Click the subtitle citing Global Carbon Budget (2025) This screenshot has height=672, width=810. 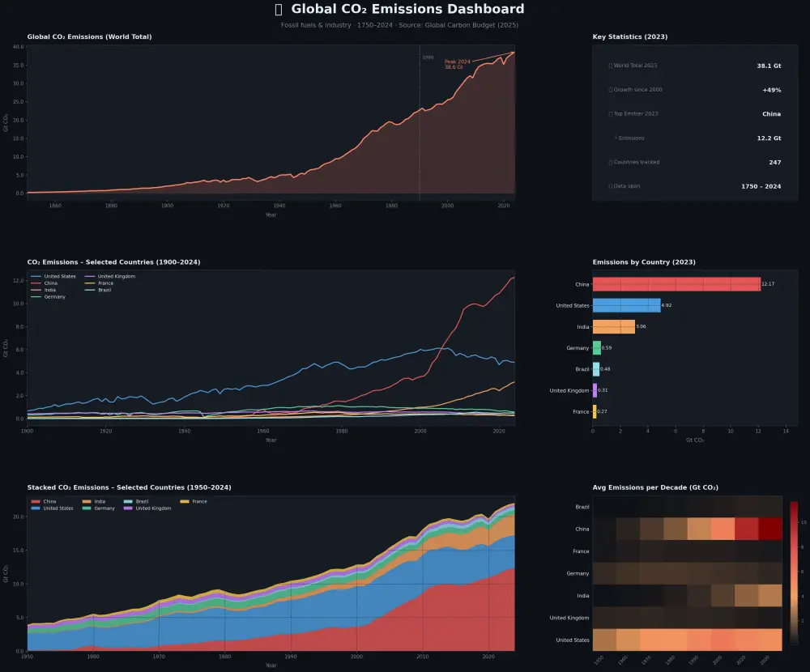[x=400, y=25]
